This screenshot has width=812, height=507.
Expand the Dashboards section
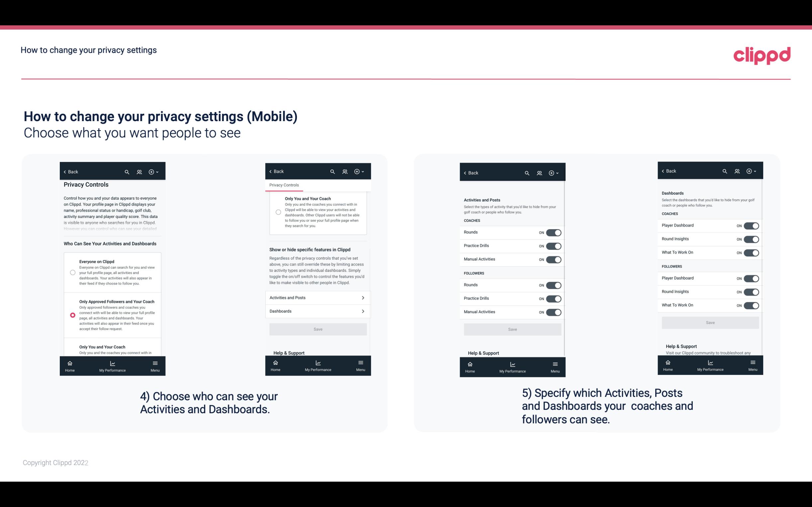317,311
